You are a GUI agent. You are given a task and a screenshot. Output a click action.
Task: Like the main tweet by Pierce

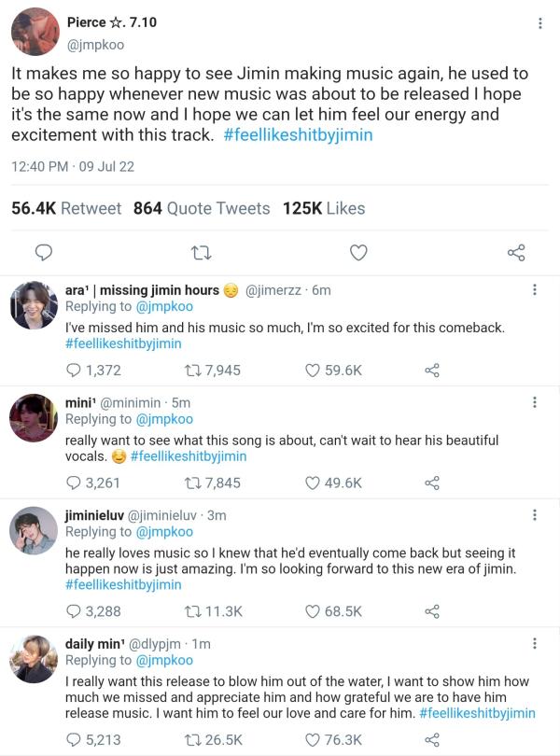358,252
